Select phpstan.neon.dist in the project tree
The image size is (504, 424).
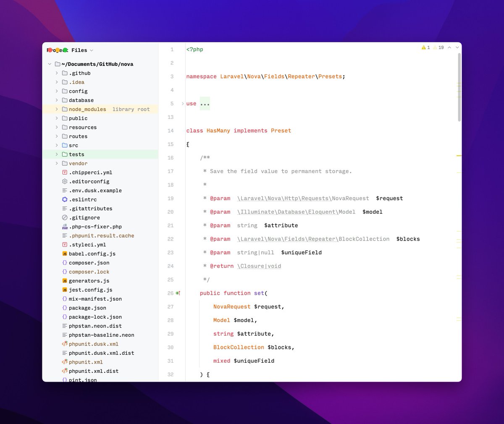pos(100,326)
